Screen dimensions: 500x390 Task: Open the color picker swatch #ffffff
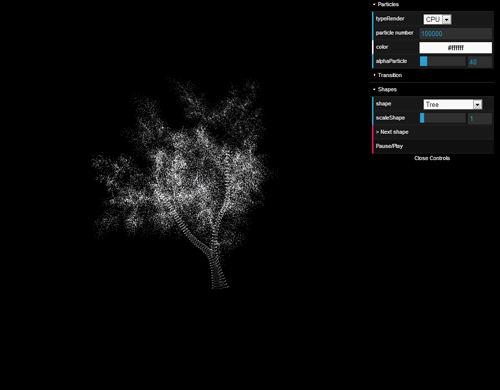coord(455,48)
